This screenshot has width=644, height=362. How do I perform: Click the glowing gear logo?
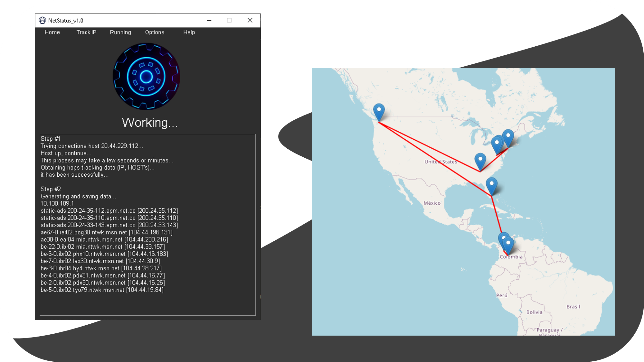147,76
